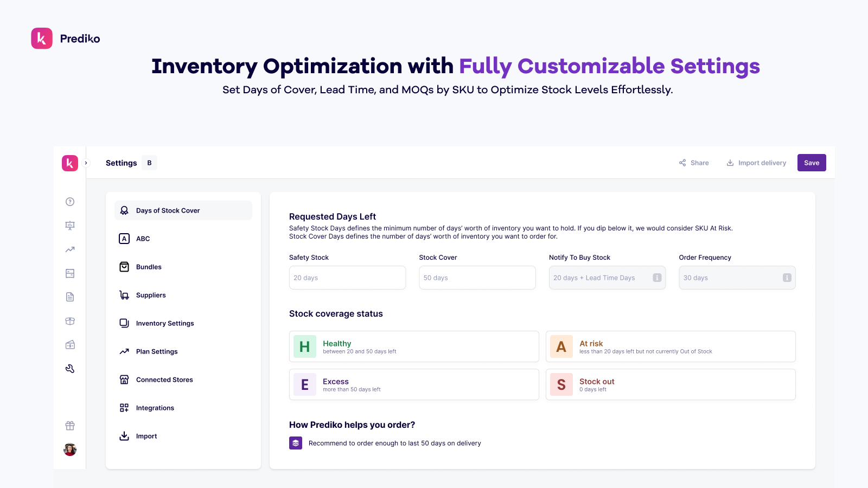This screenshot has width=868, height=488.
Task: Open ABC settings section
Action: (183, 239)
